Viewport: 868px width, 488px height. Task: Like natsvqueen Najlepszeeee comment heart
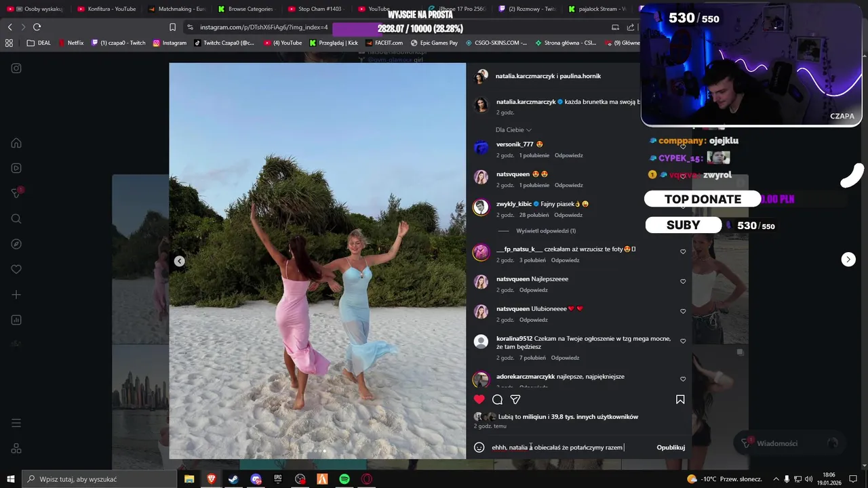pyautogui.click(x=683, y=281)
